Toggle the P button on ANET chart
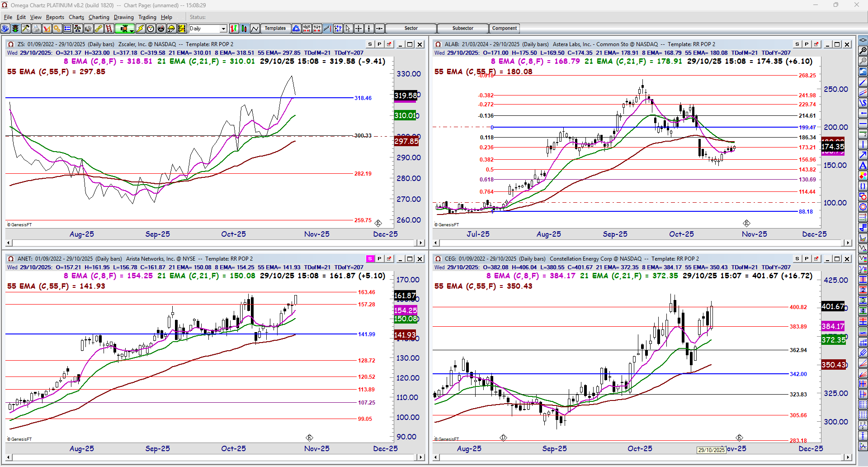This screenshot has height=467, width=868. 379,259
